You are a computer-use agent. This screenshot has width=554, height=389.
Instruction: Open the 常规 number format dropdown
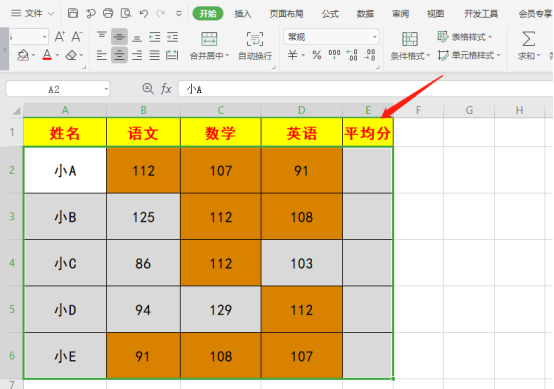click(375, 37)
